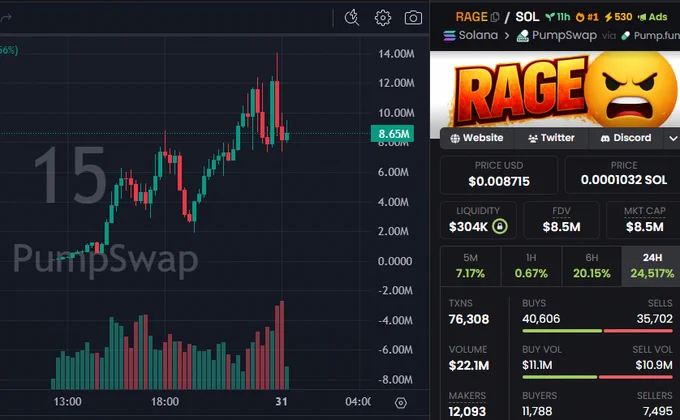The image size is (680, 420).
Task: Open the token Discord link
Action: point(625,138)
